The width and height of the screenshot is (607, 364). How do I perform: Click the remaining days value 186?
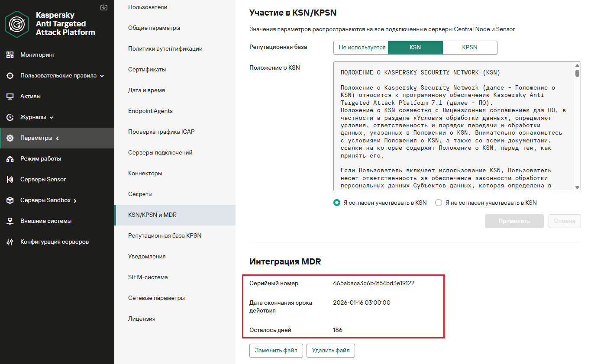(x=338, y=330)
